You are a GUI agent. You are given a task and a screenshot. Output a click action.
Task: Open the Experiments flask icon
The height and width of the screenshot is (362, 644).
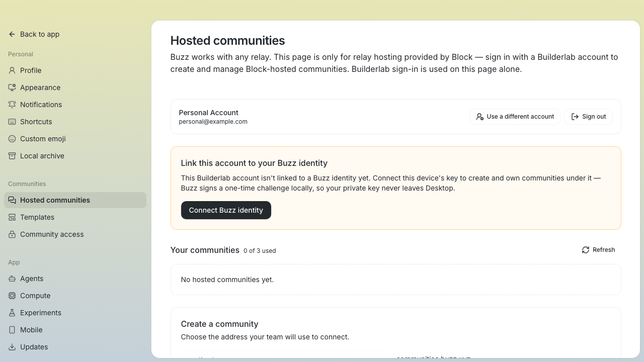tap(12, 313)
